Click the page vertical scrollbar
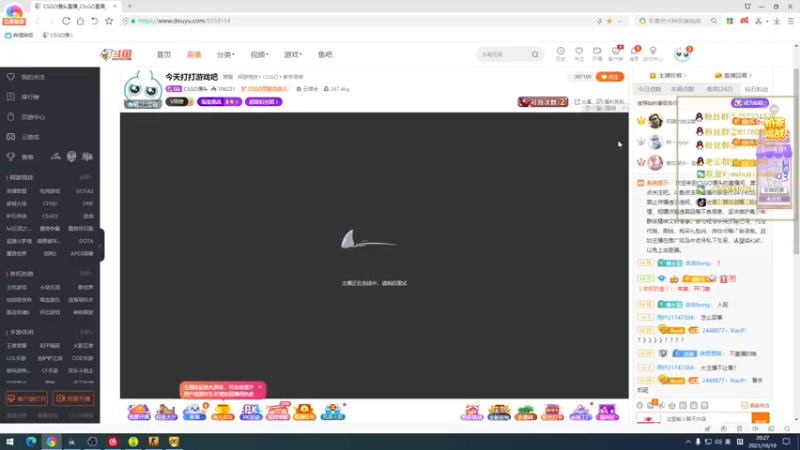The image size is (800, 450). (x=796, y=161)
